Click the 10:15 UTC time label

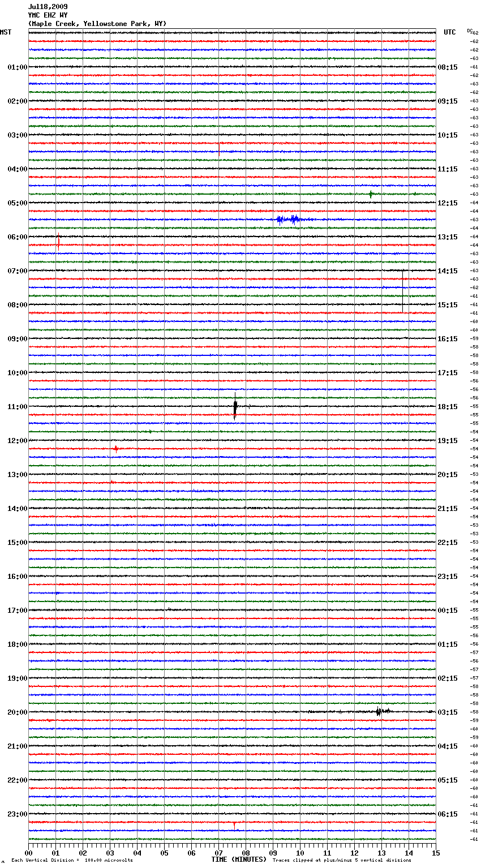[x=448, y=135]
